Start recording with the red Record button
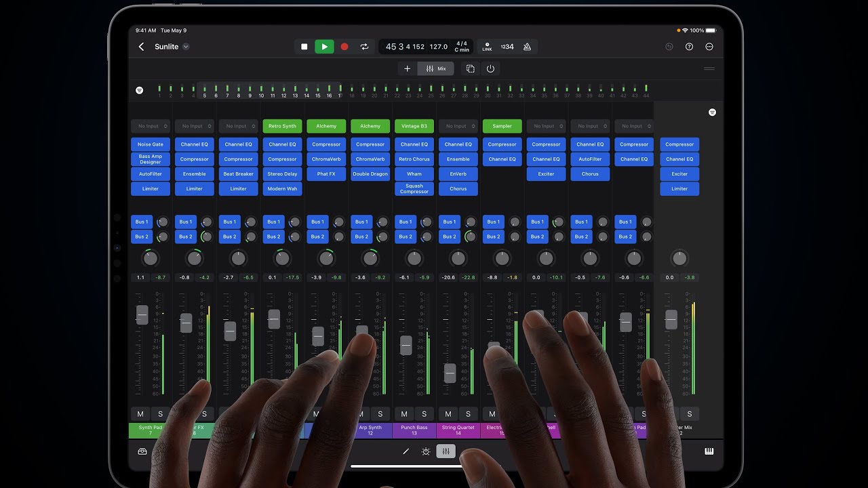The image size is (868, 488). coord(344,47)
